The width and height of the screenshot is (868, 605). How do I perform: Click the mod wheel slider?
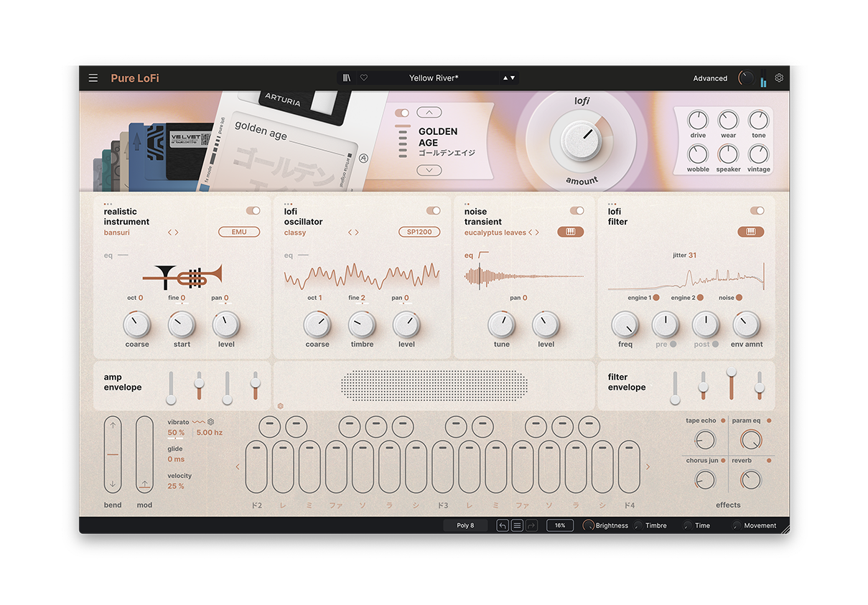[145, 454]
